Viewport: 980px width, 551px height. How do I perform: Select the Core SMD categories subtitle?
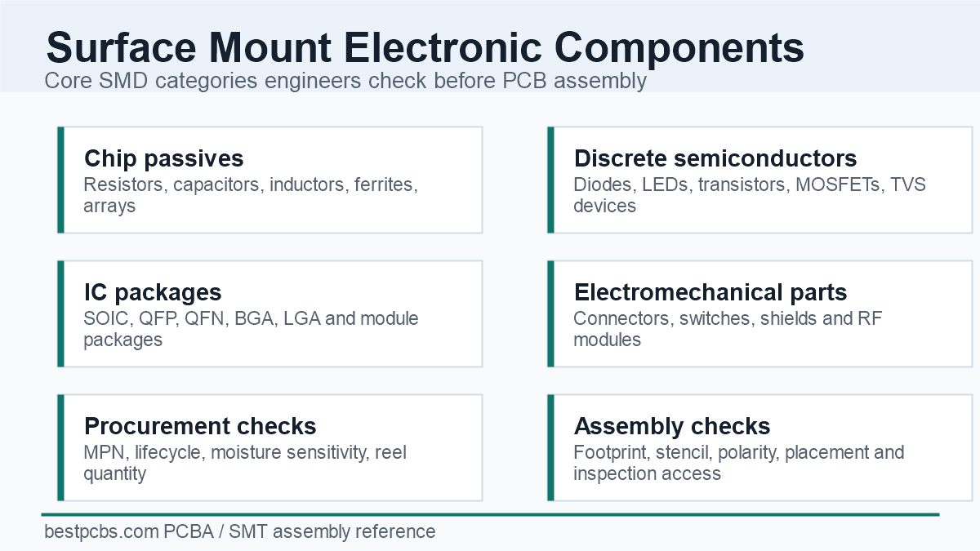pyautogui.click(x=345, y=81)
